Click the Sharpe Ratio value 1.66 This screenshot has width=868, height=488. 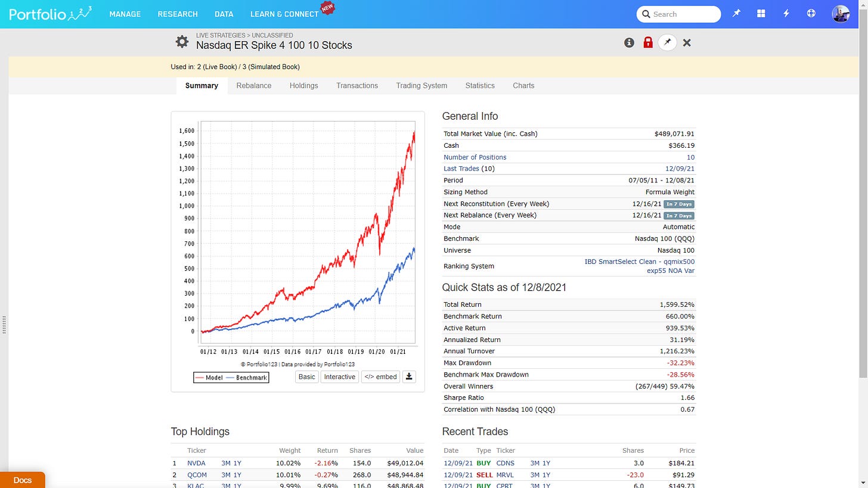687,397
